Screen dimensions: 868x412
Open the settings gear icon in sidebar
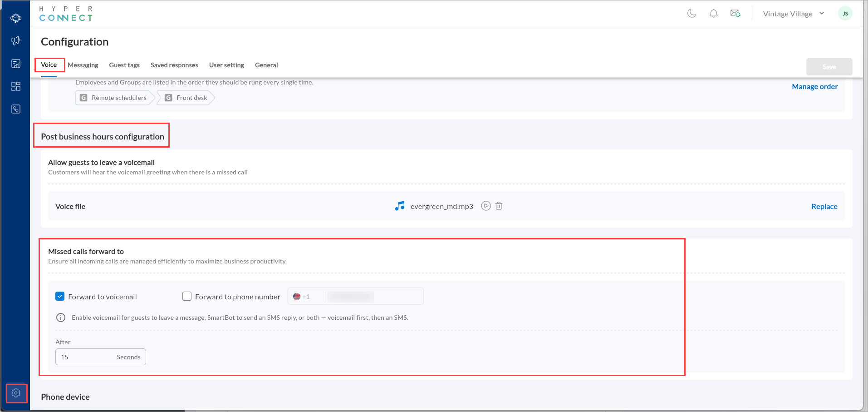[x=16, y=393]
